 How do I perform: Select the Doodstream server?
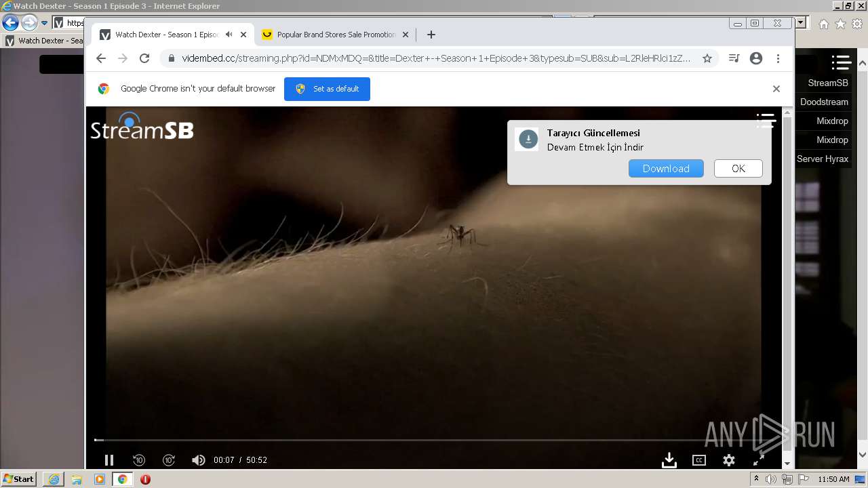tap(824, 102)
